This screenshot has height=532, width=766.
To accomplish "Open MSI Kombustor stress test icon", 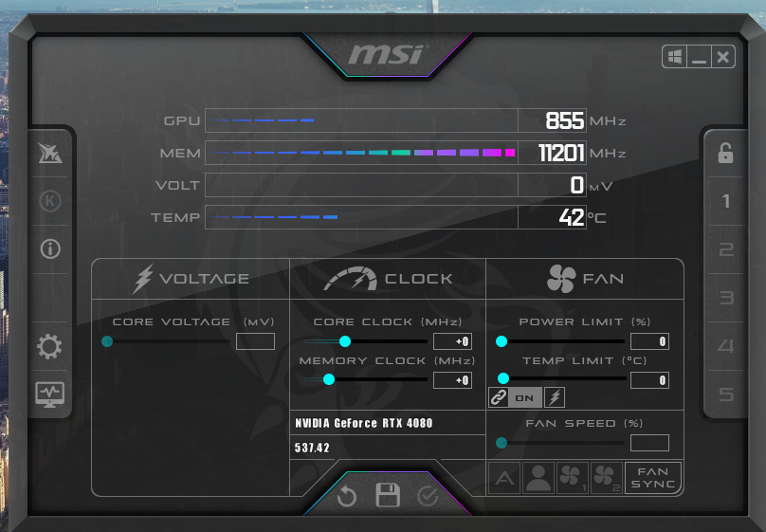I will [50, 201].
